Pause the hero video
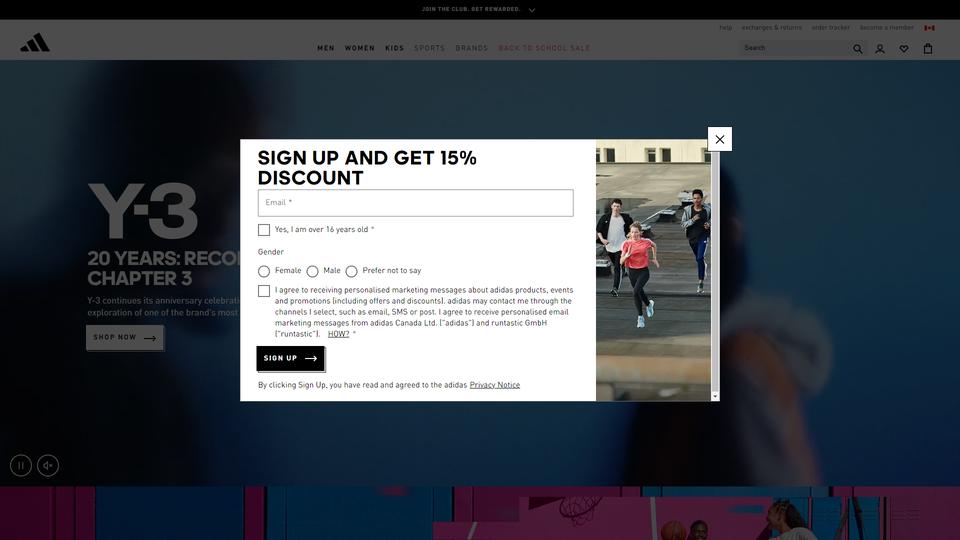The width and height of the screenshot is (960, 540). [x=21, y=465]
